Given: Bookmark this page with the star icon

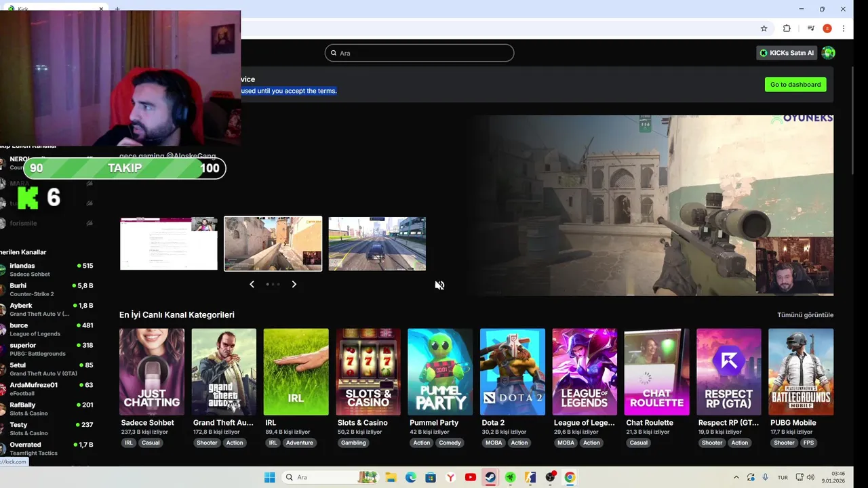Looking at the screenshot, I should coord(764,28).
